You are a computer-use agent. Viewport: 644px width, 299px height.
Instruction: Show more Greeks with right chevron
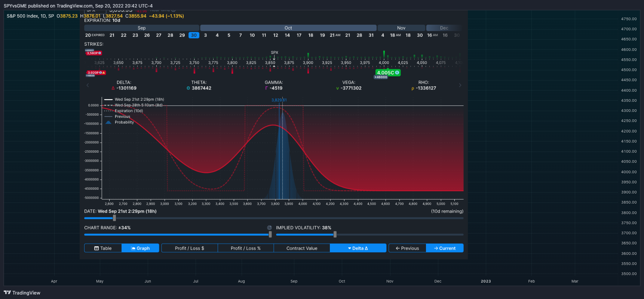click(460, 85)
